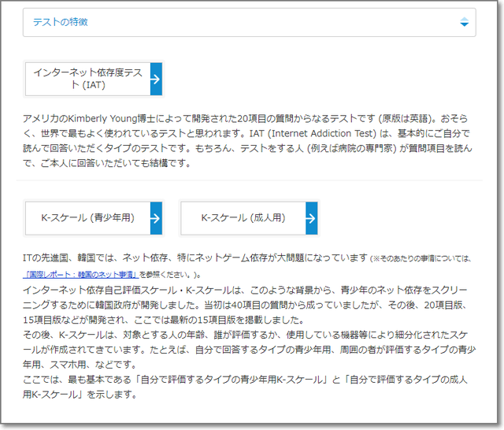Click the horizontal divider line below the IAT description

click(249, 180)
